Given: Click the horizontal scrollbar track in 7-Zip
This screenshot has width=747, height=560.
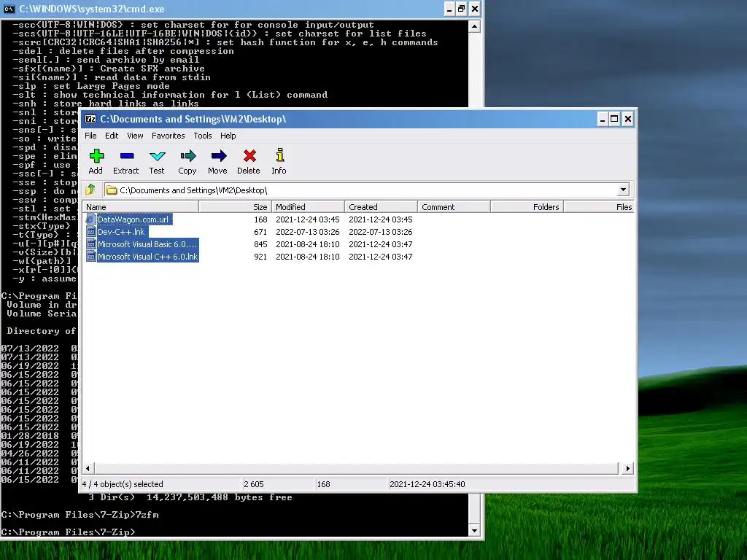Looking at the screenshot, I should (x=357, y=468).
